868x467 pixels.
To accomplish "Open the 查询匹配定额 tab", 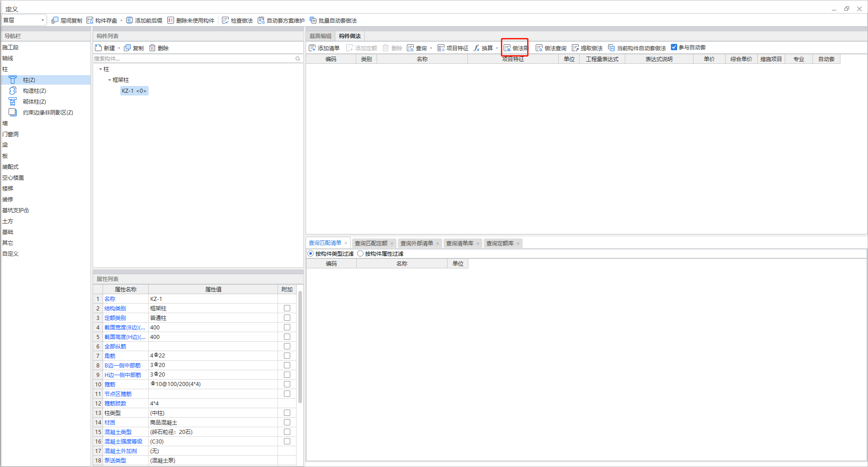I will coord(371,243).
